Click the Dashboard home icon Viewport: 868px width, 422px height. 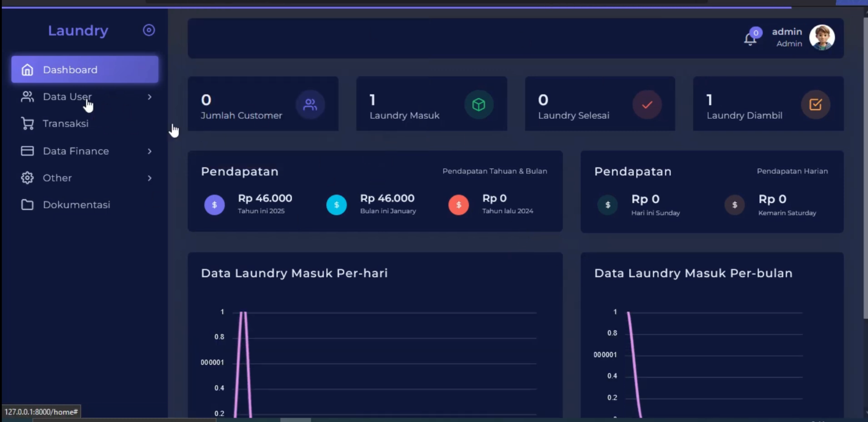(27, 70)
